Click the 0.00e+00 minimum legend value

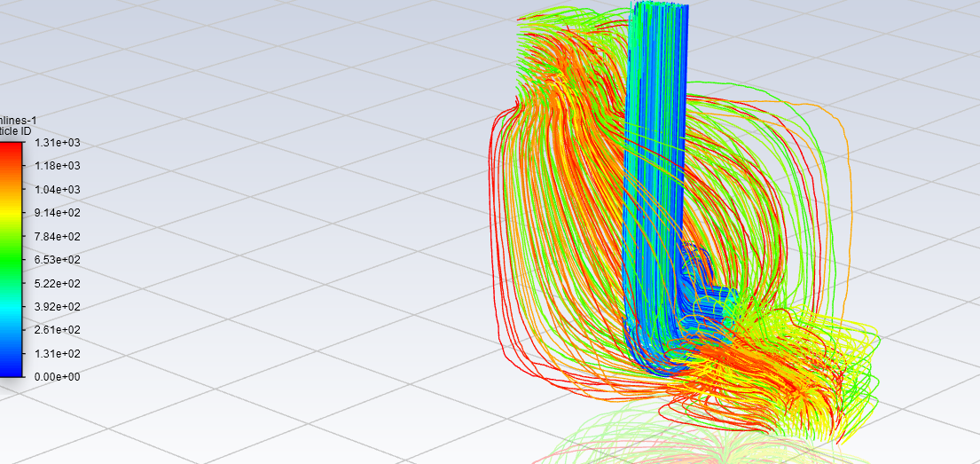point(57,377)
